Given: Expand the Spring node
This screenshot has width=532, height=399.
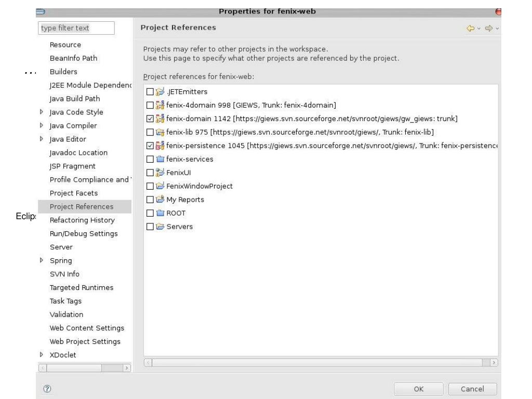Looking at the screenshot, I should (42, 260).
